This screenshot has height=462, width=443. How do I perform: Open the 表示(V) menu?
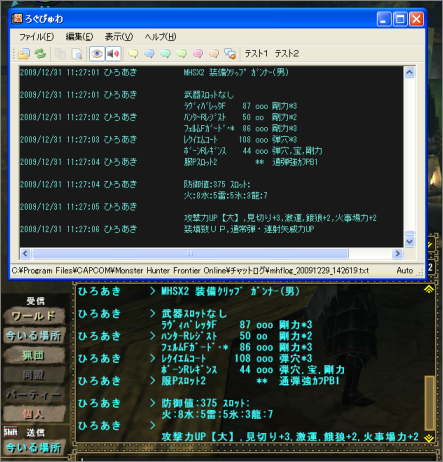(119, 36)
